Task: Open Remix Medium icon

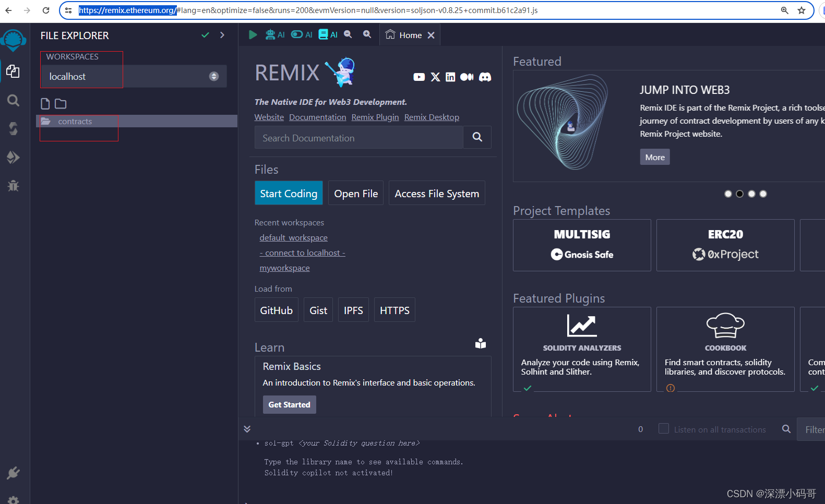Action: 467,77
